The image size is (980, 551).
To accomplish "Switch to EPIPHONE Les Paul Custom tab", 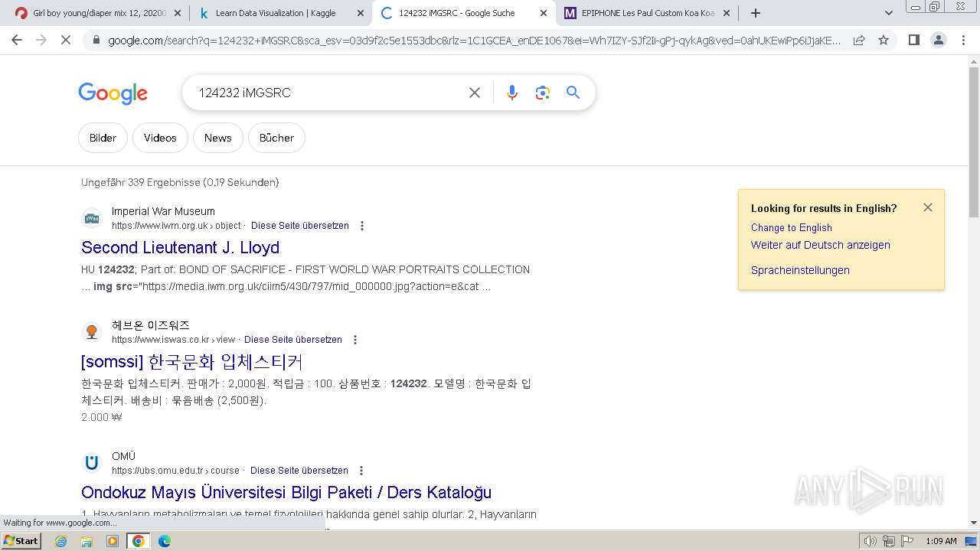I will click(648, 13).
